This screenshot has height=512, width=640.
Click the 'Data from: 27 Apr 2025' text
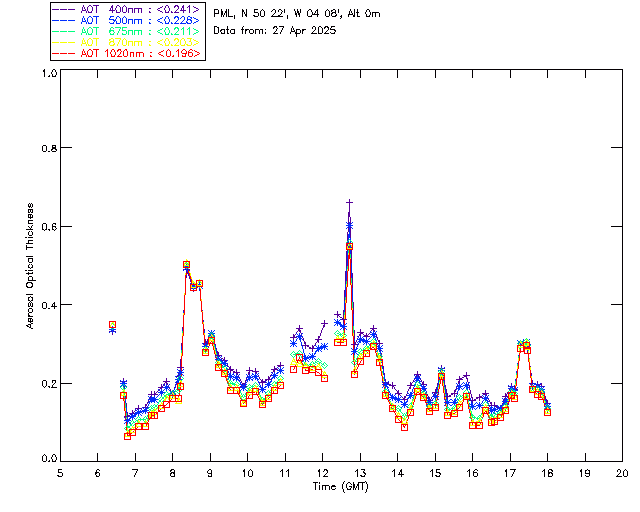275,30
